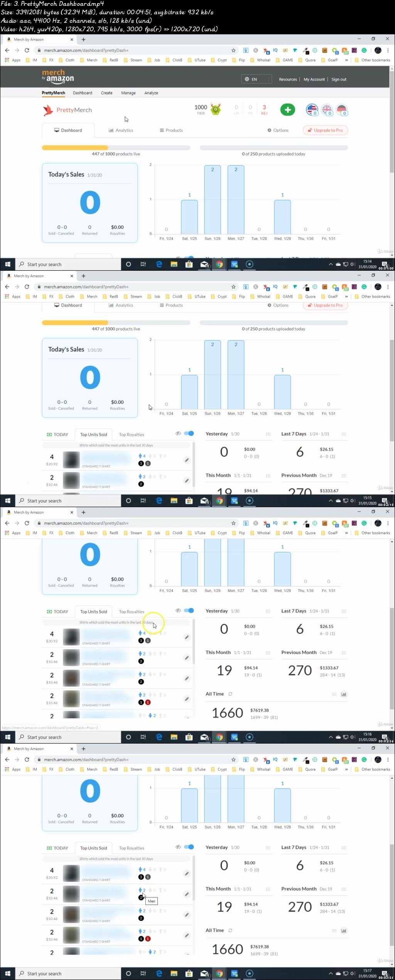Expand the bookmarks overflow chevron in the top frame
This screenshot has width=395, height=980.
click(x=346, y=60)
